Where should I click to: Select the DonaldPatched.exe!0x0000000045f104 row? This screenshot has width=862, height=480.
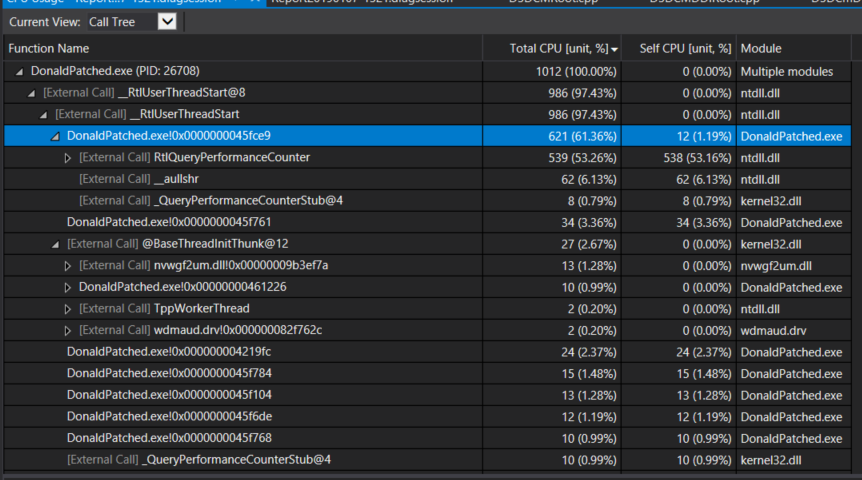click(x=427, y=395)
